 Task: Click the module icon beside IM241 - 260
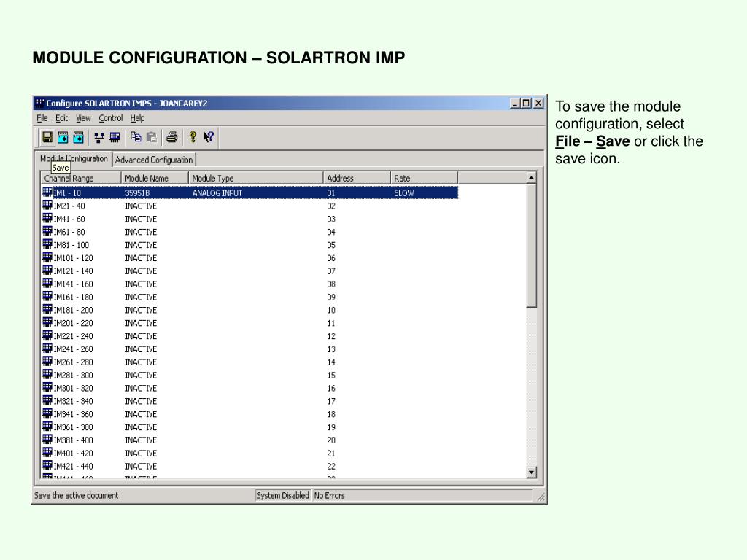click(x=47, y=349)
